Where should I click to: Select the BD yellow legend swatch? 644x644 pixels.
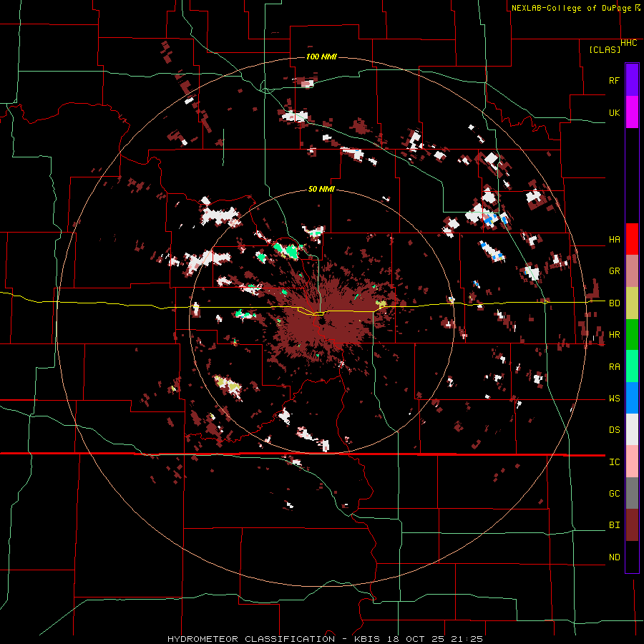pos(632,303)
